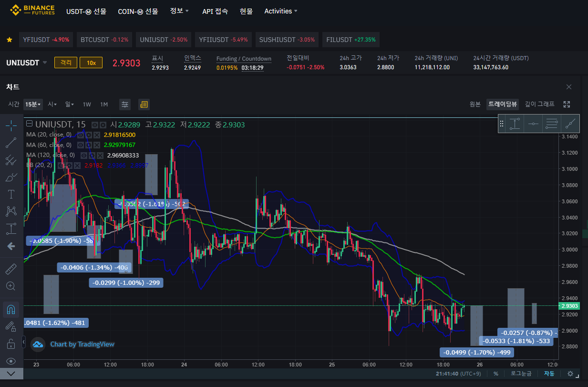The width and height of the screenshot is (588, 387).
Task: Open chart settings gear at bottom right
Action: click(570, 374)
